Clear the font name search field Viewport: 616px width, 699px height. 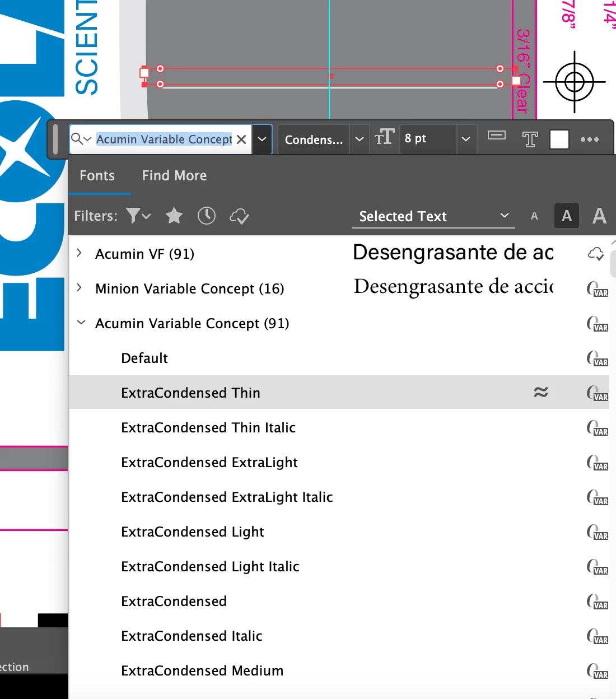tap(241, 139)
